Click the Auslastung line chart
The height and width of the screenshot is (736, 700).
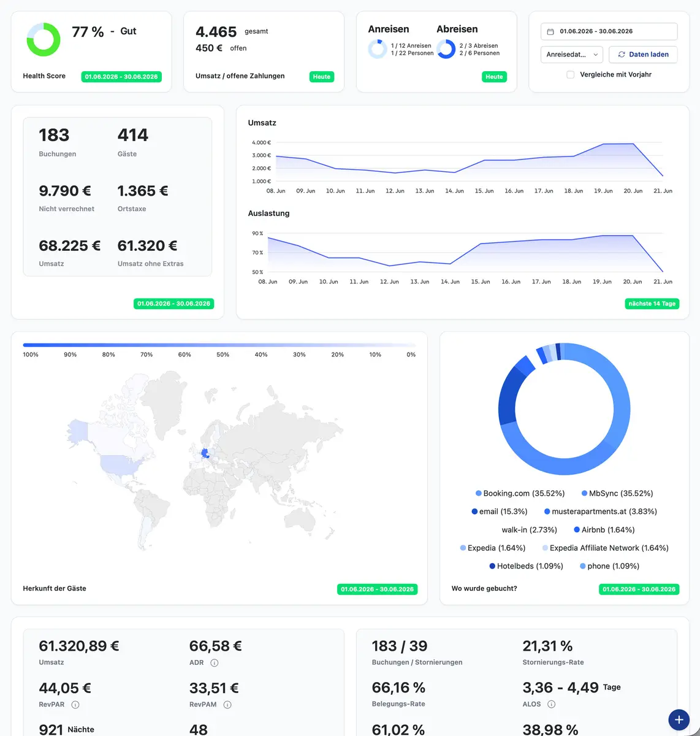pos(465,253)
